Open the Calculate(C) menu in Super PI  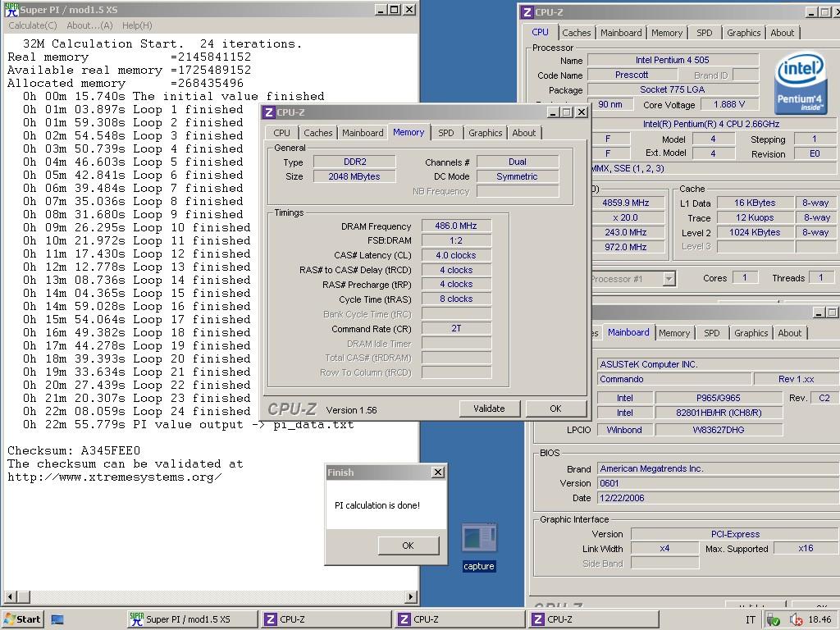[x=33, y=25]
